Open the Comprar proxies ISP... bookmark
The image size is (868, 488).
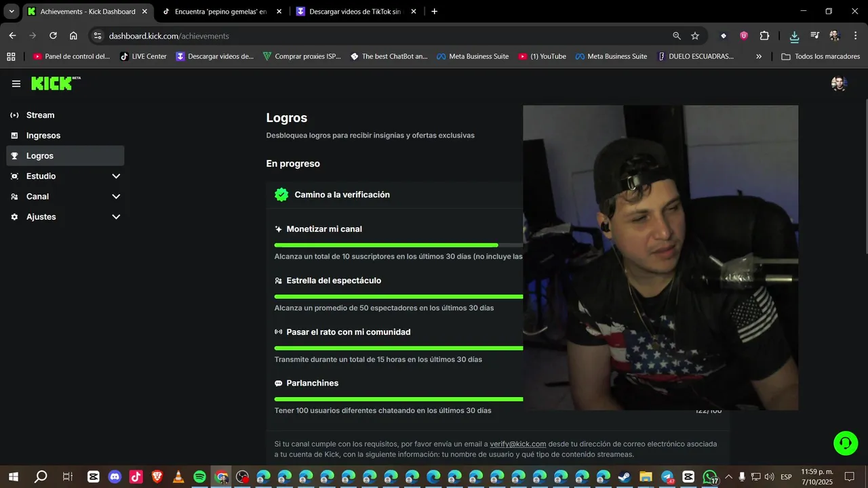click(302, 56)
